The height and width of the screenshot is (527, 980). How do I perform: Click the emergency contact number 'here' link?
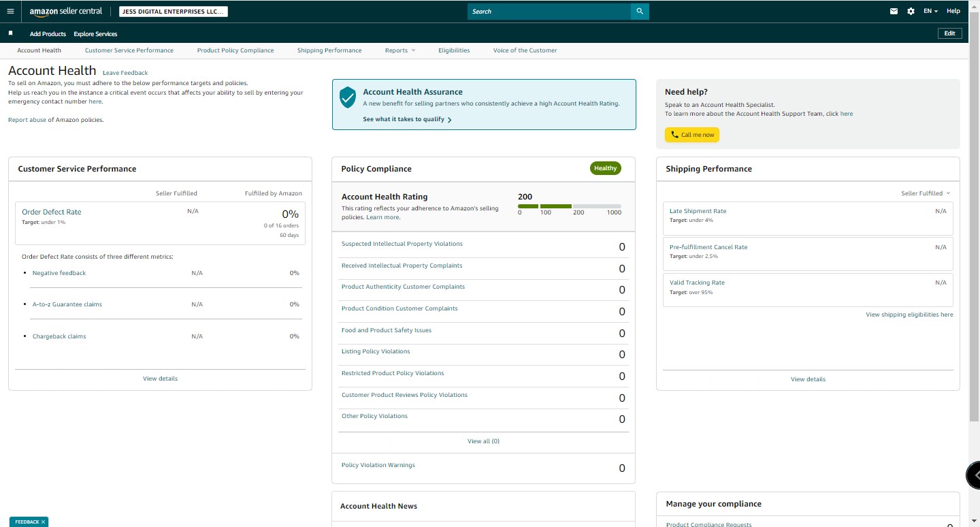click(95, 101)
